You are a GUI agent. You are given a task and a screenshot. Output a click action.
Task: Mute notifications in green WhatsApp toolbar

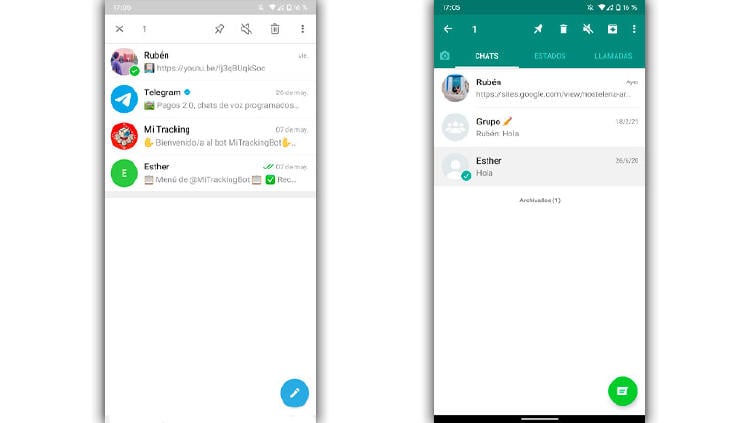pyautogui.click(x=587, y=29)
